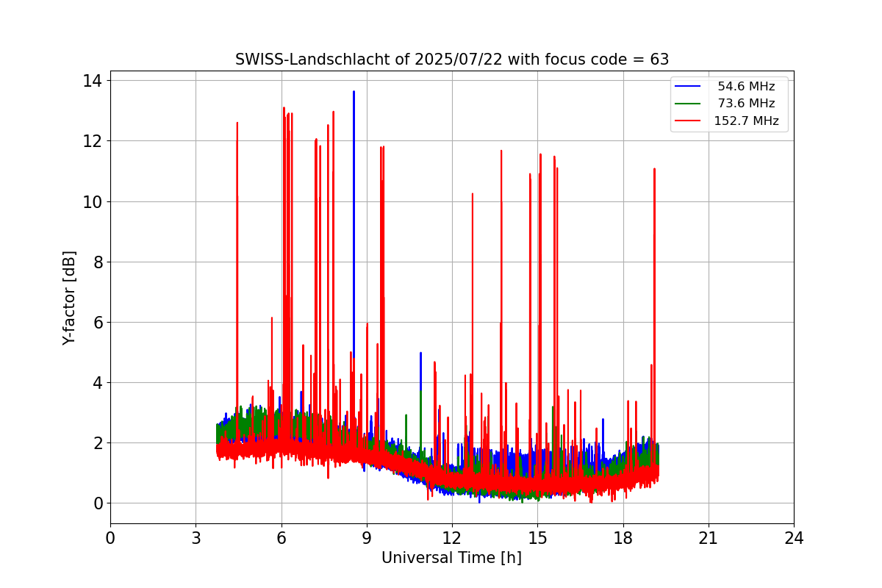Viewport: 882px width, 588px height.
Task: Click the last red spike peak near 19 h
Action: point(654,169)
